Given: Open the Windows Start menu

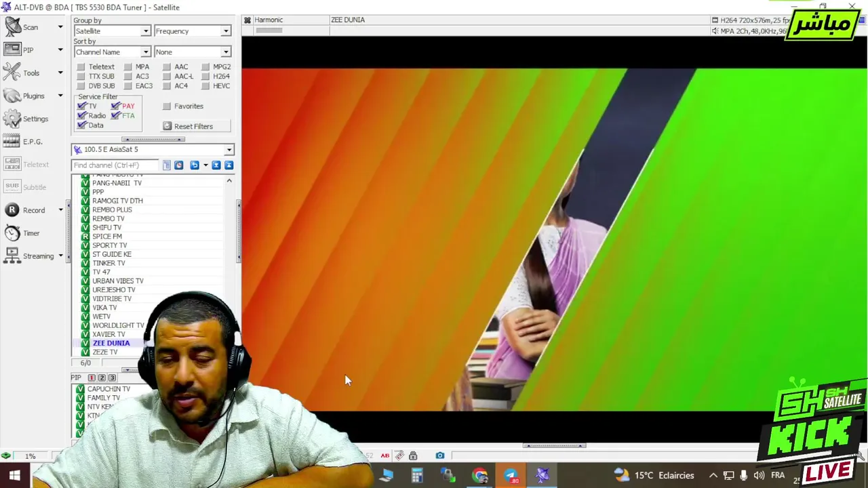Looking at the screenshot, I should click(x=14, y=476).
